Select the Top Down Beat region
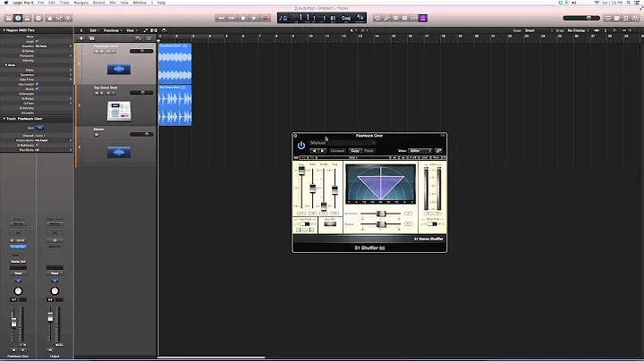Image resolution: width=644 pixels, height=361 pixels. (x=175, y=105)
